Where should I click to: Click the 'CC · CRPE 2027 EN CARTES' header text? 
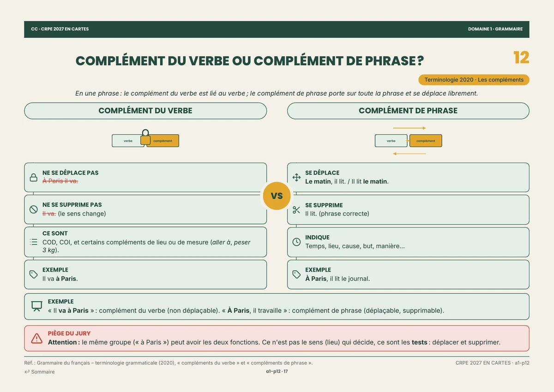point(60,29)
